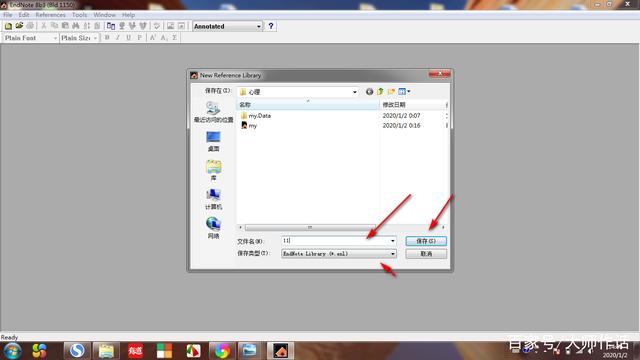Sort by 名称 name column header
The height and width of the screenshot is (360, 640).
[x=308, y=105]
